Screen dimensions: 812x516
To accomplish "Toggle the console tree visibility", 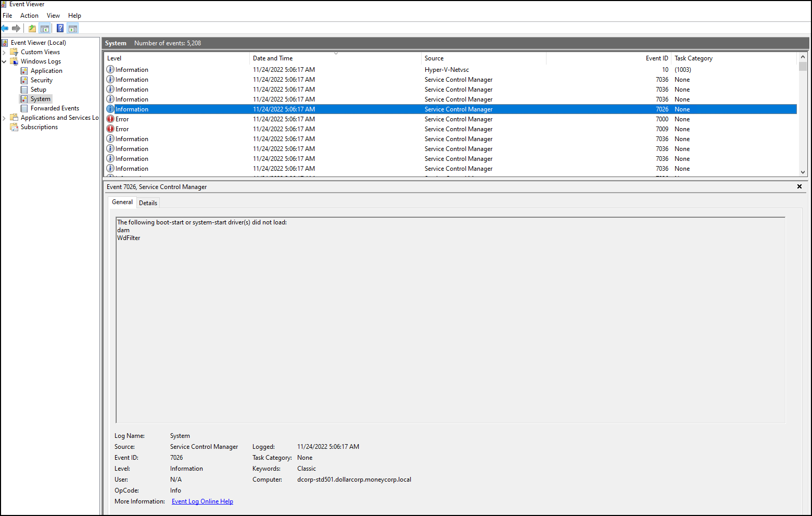I will click(44, 28).
